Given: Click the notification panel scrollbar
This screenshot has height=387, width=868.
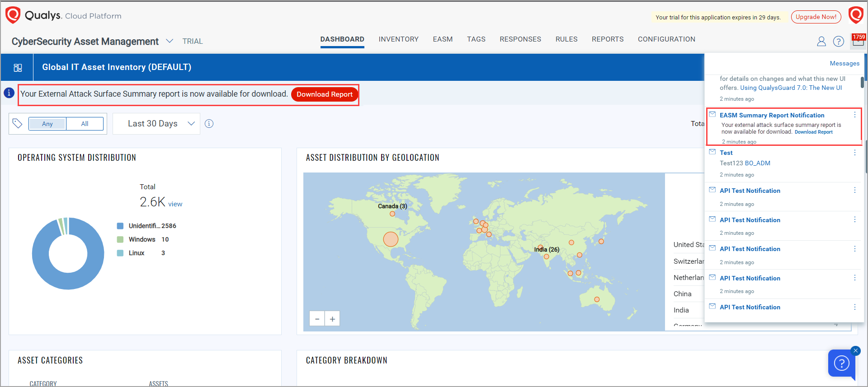Looking at the screenshot, I should [862, 83].
